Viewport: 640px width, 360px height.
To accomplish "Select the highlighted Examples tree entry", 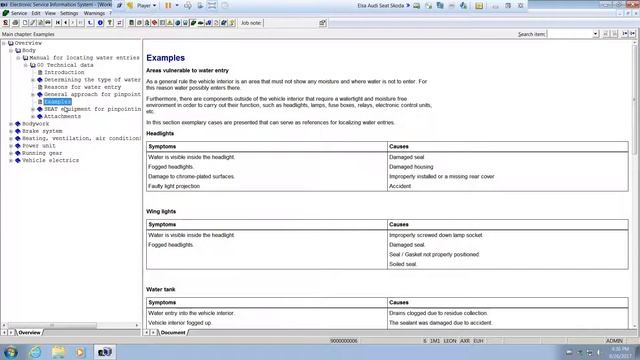I will 58,102.
